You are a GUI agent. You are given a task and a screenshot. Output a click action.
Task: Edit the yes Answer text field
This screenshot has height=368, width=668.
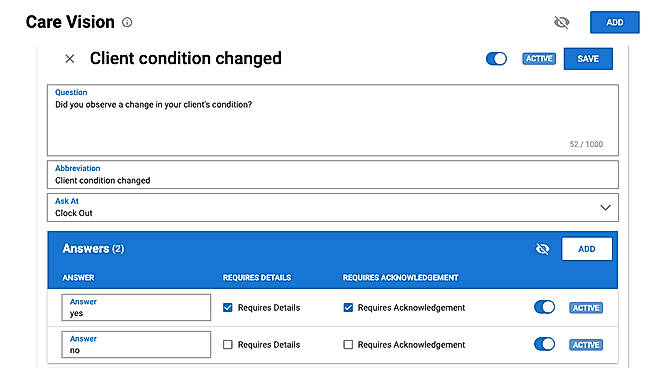pos(136,307)
